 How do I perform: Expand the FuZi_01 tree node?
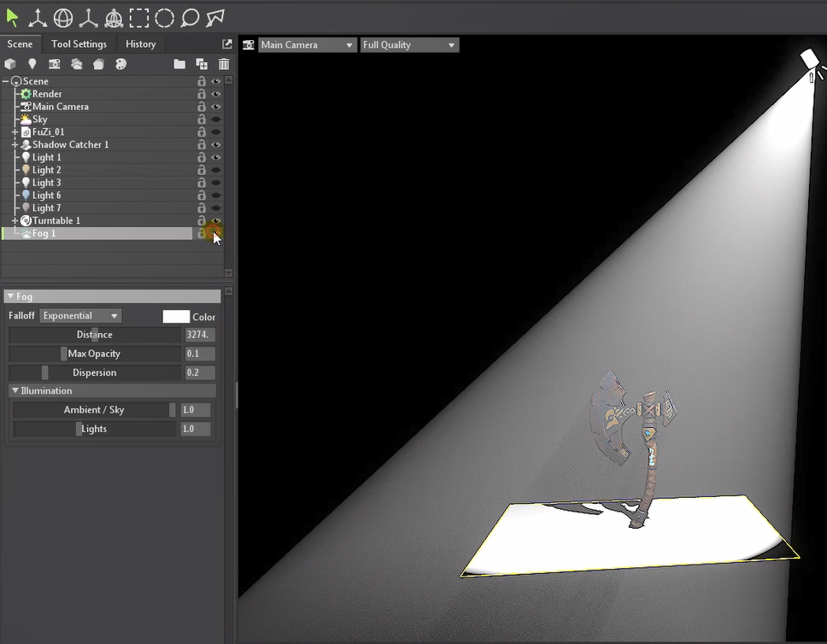click(15, 132)
